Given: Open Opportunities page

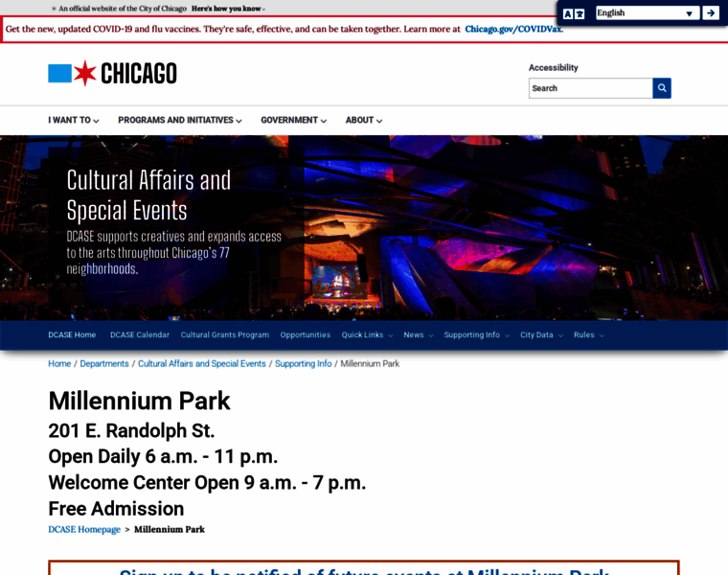Looking at the screenshot, I should coord(305,334).
